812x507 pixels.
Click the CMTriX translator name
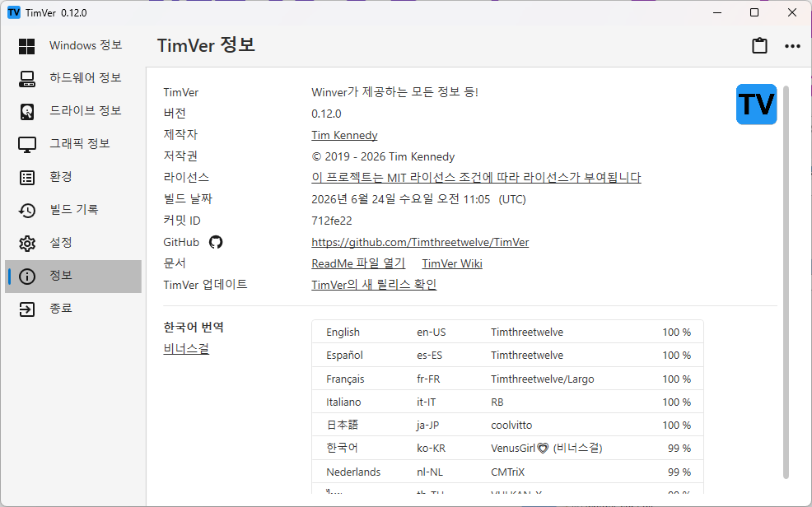coord(508,472)
